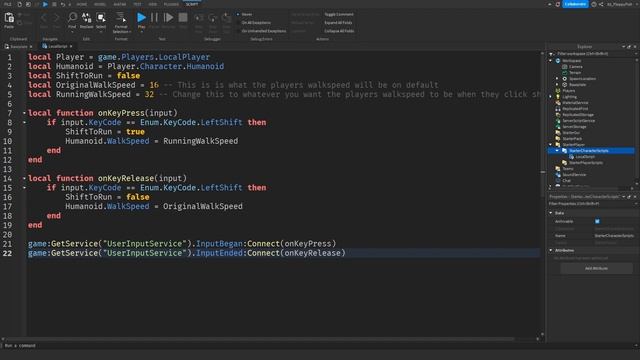The image size is (640, 360).
Task: Collapse the Attributes properties section
Action: pos(551,250)
